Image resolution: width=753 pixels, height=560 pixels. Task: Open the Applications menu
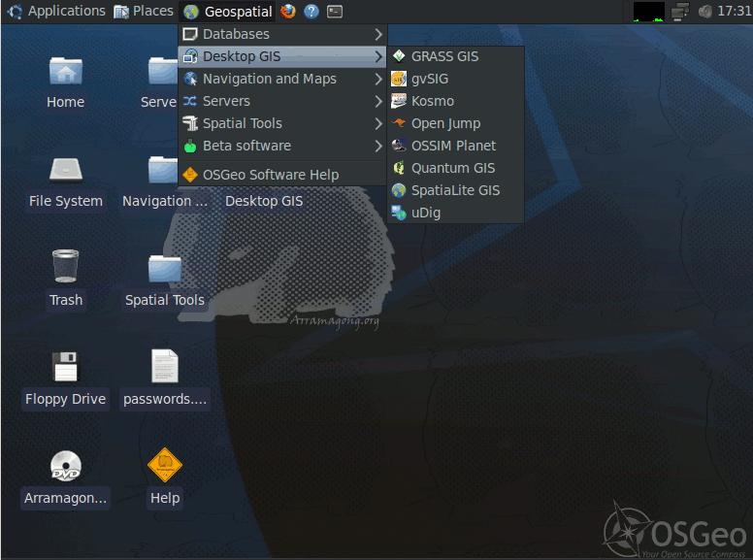[x=56, y=11]
